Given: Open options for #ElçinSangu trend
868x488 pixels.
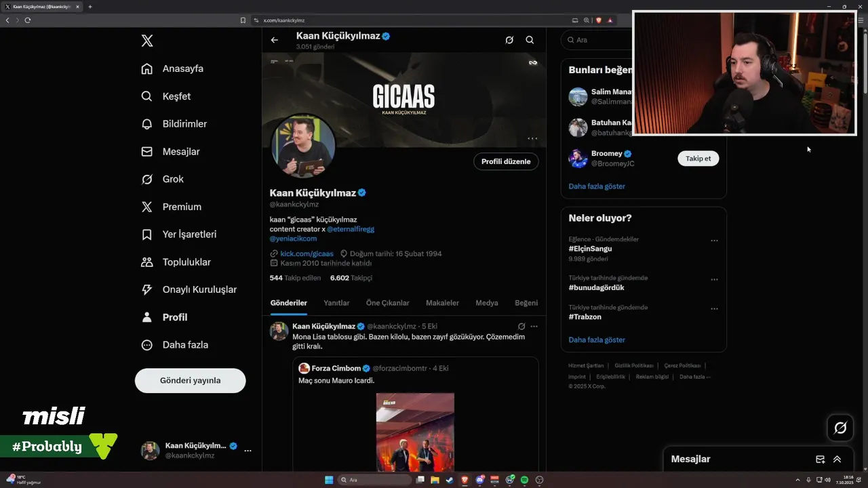Looking at the screenshot, I should click(x=714, y=241).
